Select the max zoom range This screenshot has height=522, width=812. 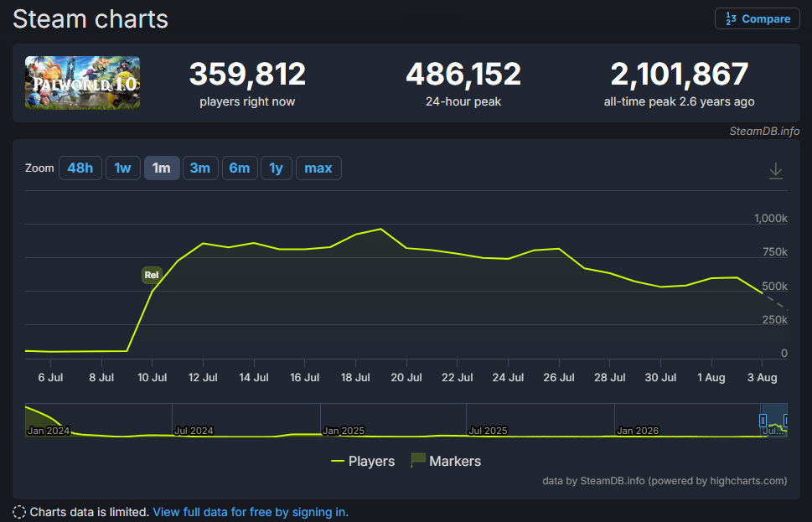(318, 168)
